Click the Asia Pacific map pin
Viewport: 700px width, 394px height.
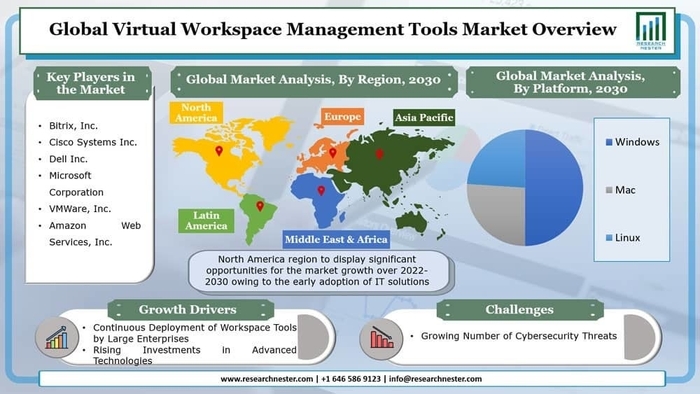(379, 154)
